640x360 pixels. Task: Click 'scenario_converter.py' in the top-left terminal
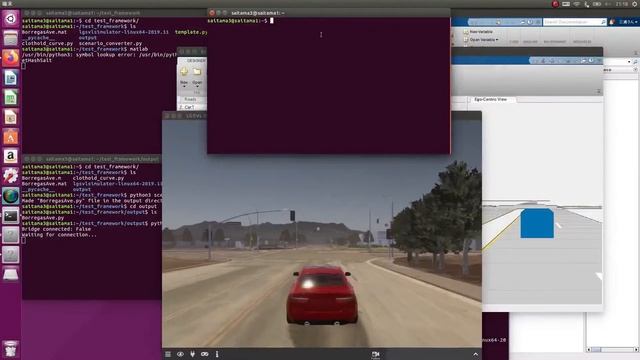(111, 43)
